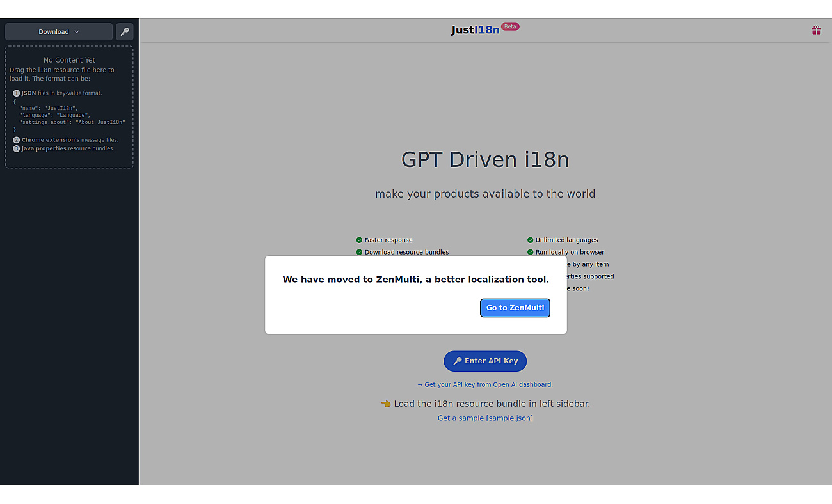Click green check icon beside Faster response
The height and width of the screenshot is (504, 832).
(359, 240)
